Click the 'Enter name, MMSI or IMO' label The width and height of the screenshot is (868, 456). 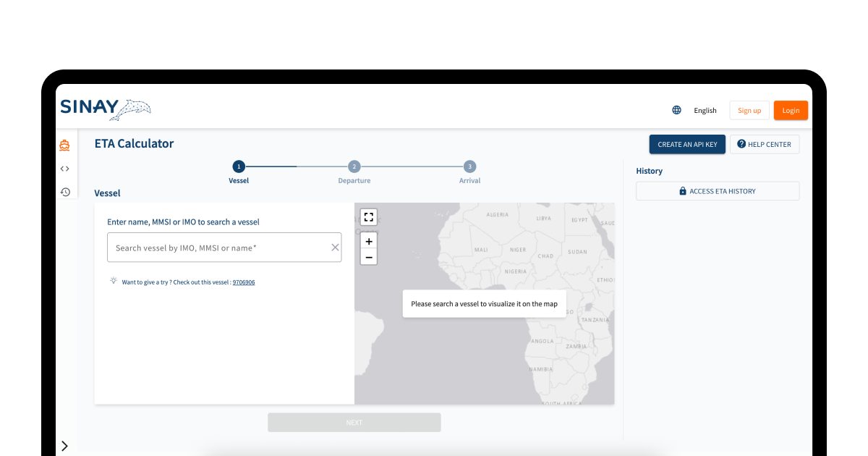(x=183, y=222)
